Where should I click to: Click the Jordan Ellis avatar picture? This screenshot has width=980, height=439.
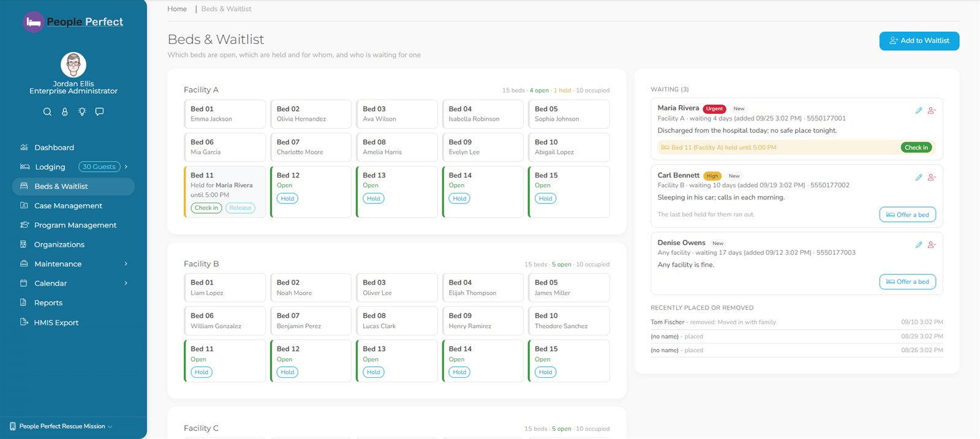73,65
